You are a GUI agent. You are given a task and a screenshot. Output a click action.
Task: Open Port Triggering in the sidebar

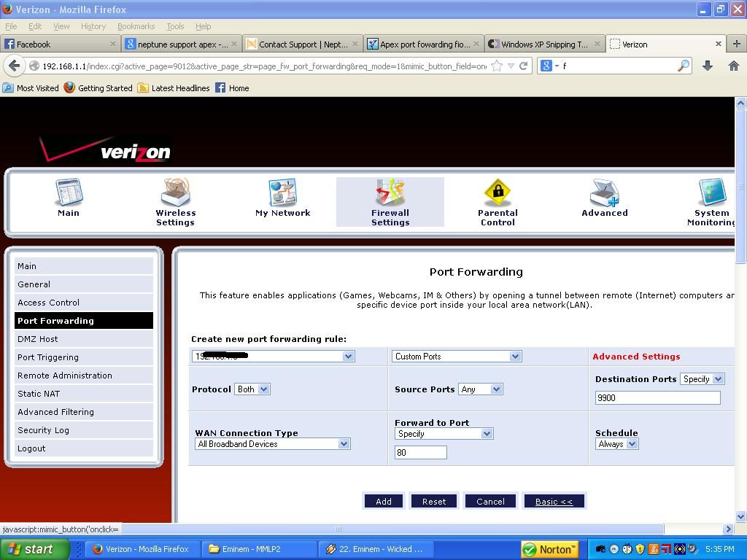[84, 357]
